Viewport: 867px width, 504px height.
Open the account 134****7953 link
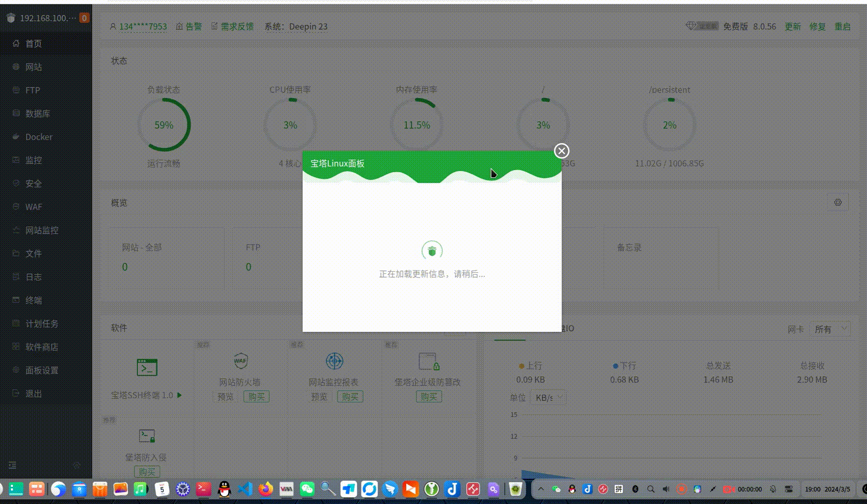pos(143,26)
